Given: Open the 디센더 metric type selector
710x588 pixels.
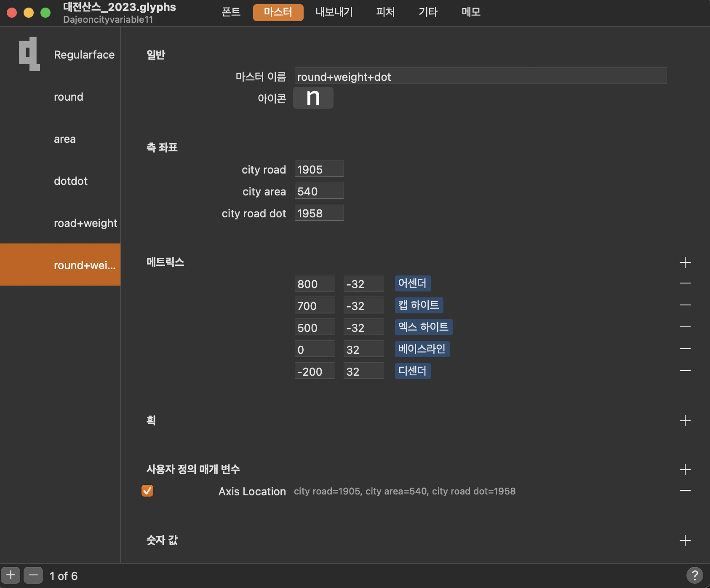Looking at the screenshot, I should coord(412,371).
